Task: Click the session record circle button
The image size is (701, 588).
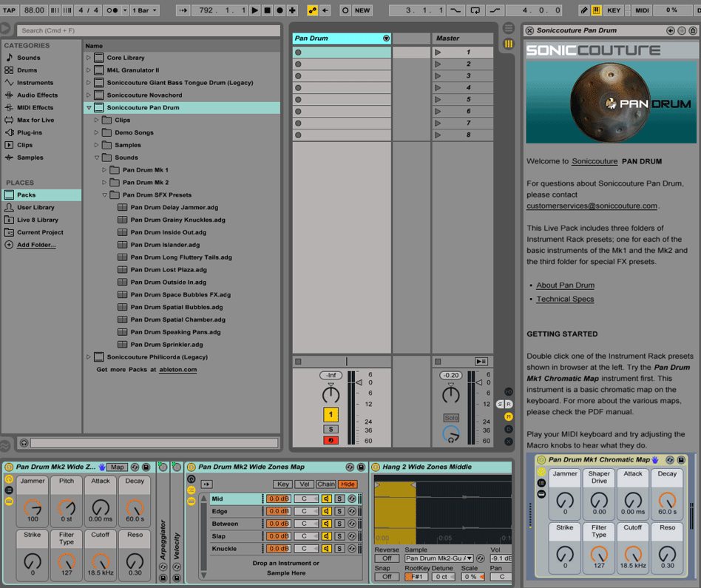Action: [345, 10]
